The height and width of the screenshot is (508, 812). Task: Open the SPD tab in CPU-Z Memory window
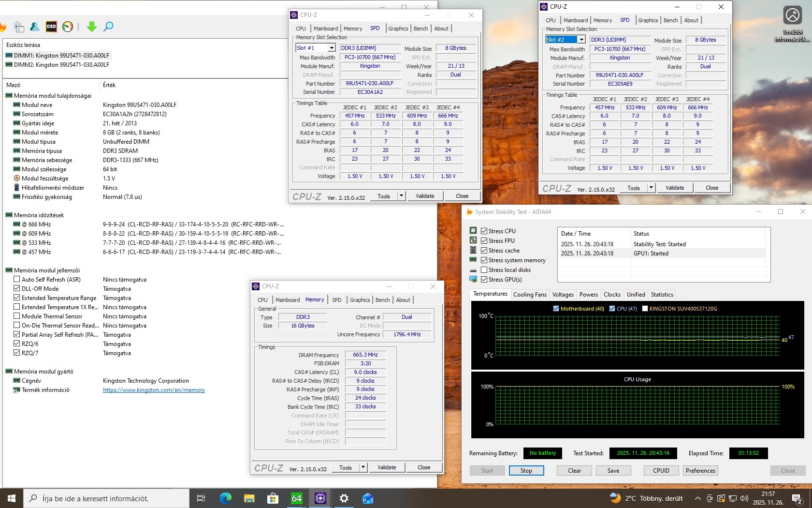[x=336, y=300]
